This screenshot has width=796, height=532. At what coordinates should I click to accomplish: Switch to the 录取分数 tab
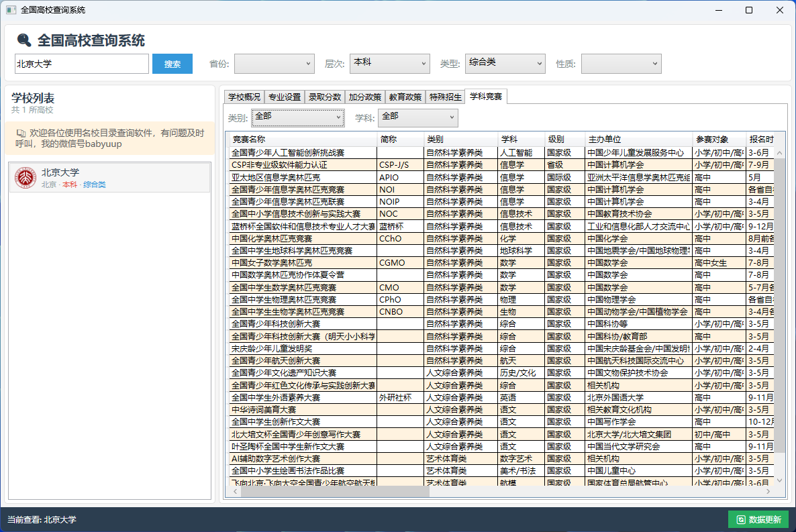[x=324, y=97]
